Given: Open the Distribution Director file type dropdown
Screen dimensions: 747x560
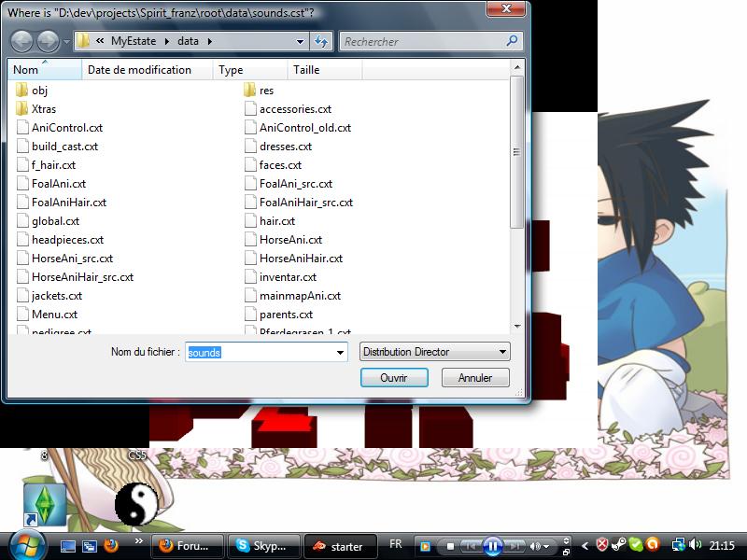Looking at the screenshot, I should (434, 352).
